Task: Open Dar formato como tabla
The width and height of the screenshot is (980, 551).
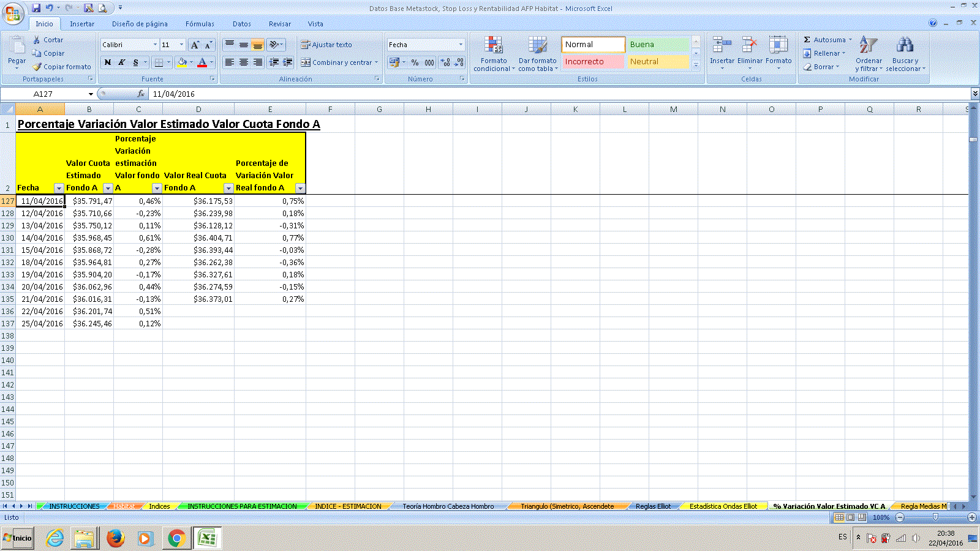Action: (538, 54)
